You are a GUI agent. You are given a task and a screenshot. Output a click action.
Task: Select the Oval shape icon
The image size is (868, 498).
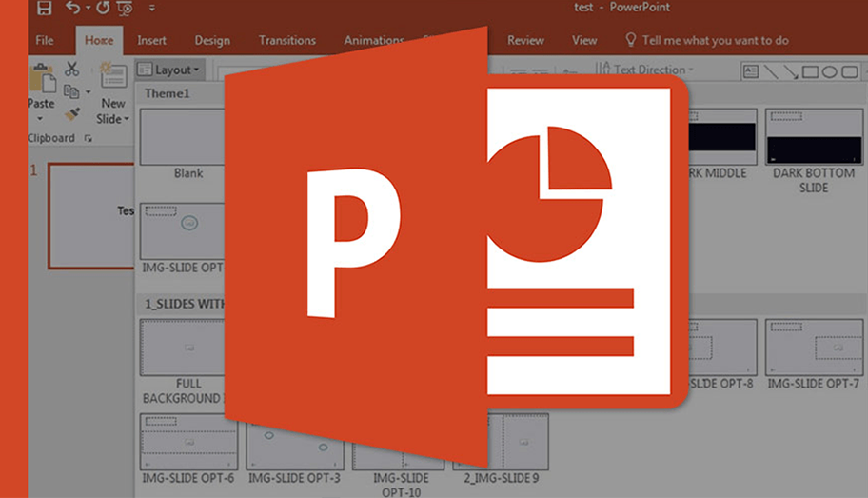pos(829,72)
